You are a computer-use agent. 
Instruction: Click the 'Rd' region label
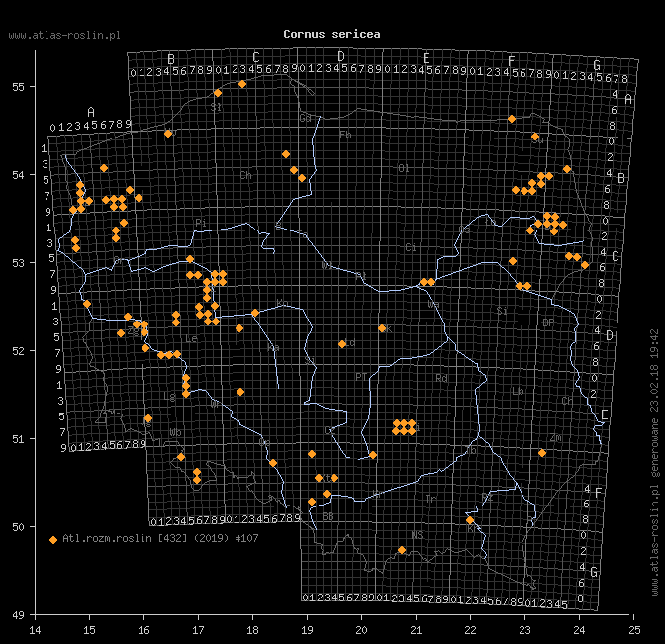point(441,378)
